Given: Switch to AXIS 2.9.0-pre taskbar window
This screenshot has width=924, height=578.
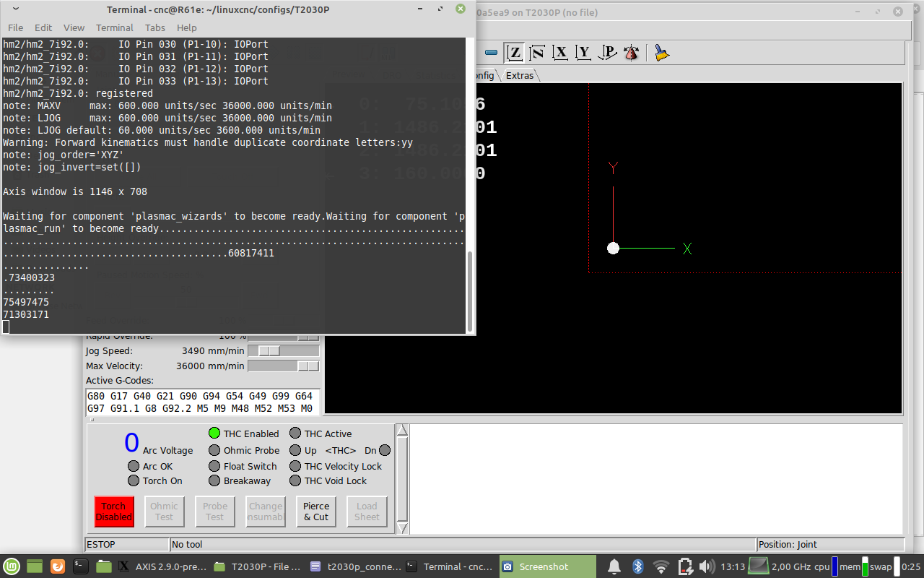Looking at the screenshot, I should tap(162, 566).
